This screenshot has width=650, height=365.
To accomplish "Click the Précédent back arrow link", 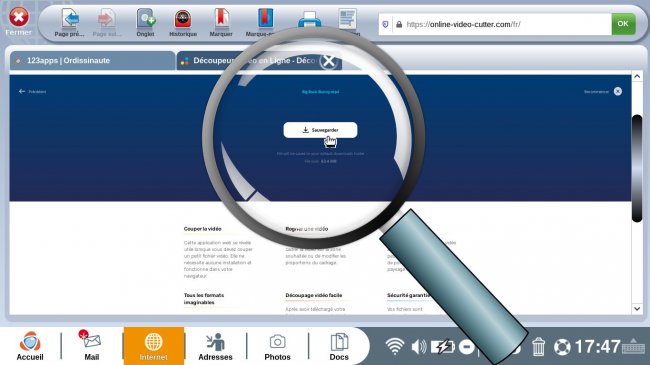I will (32, 91).
